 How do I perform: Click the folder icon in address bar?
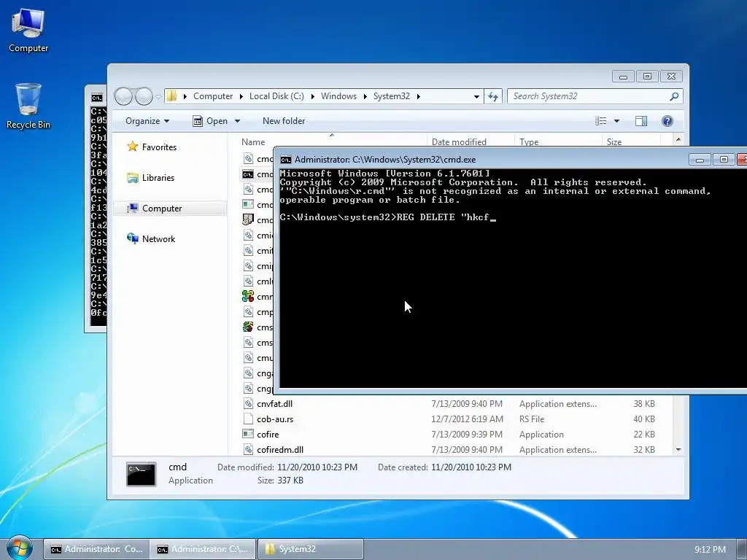coord(172,96)
